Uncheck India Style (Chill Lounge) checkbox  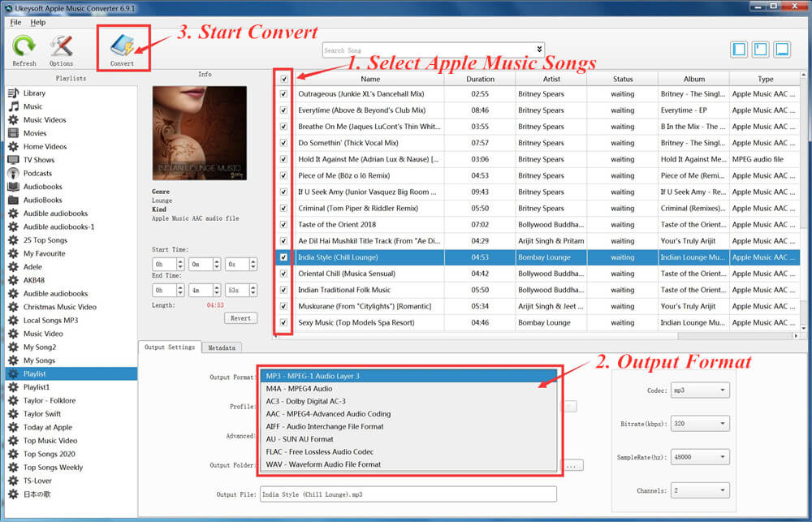(x=283, y=257)
